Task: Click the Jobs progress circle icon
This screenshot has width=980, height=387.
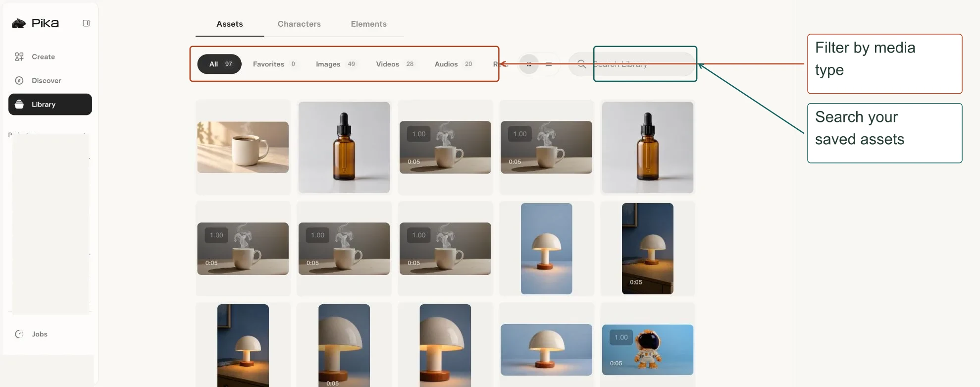Action: point(19,334)
